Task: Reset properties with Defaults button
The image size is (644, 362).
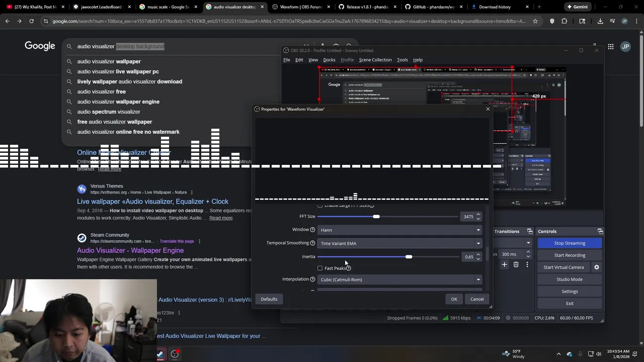Action: tap(269, 299)
